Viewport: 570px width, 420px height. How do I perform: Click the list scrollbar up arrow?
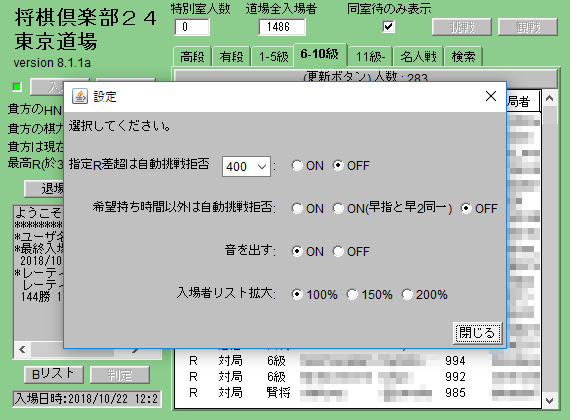tap(550, 98)
